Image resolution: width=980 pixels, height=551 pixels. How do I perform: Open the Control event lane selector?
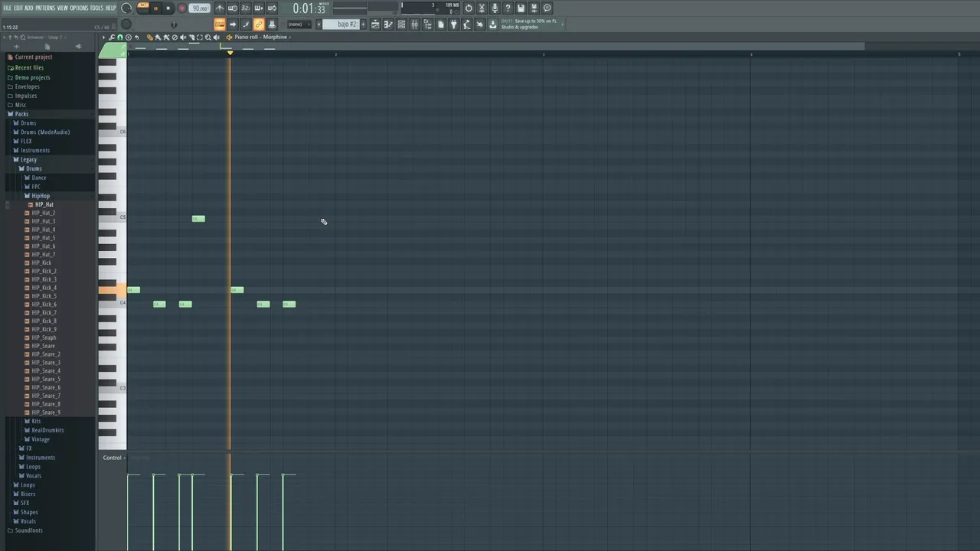(x=113, y=458)
